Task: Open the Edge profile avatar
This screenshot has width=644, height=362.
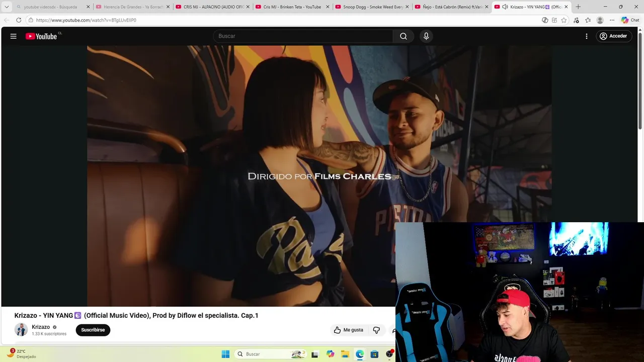Action: (600, 20)
